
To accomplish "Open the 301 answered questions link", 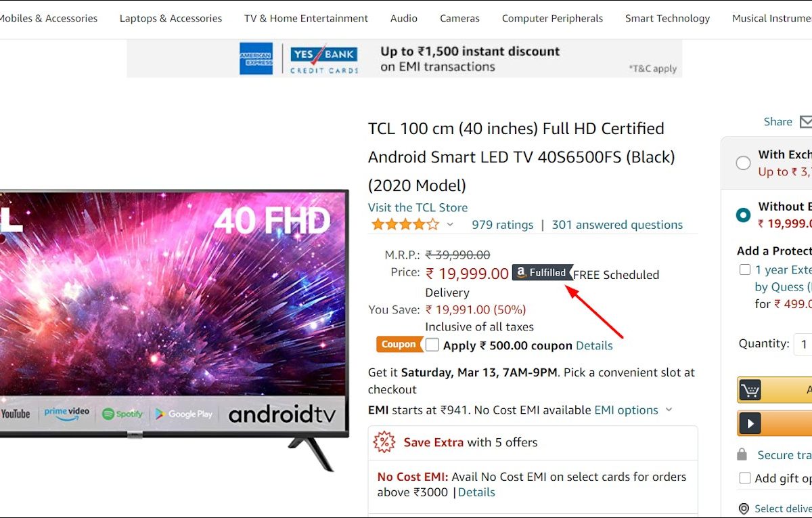I will (x=617, y=225).
